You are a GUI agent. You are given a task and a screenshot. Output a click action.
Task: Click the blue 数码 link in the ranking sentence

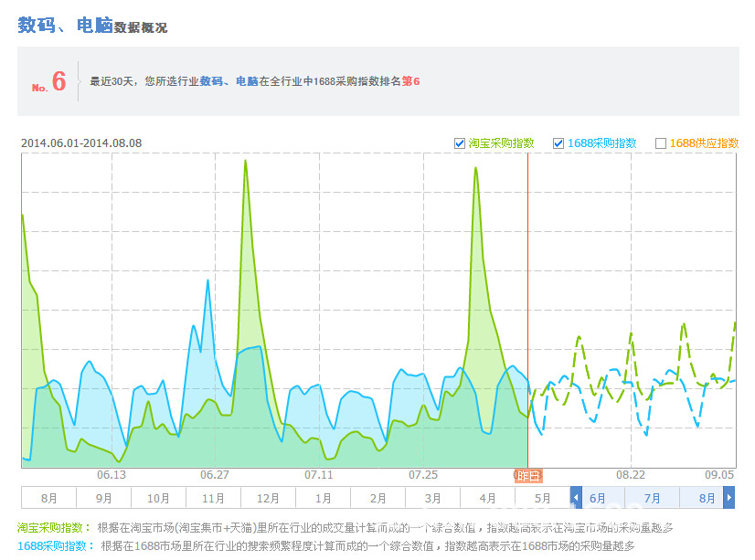[x=211, y=81]
